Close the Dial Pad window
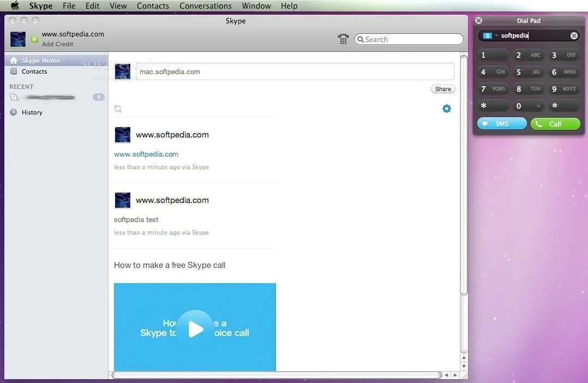Viewport: 588px width, 383px height. (478, 21)
